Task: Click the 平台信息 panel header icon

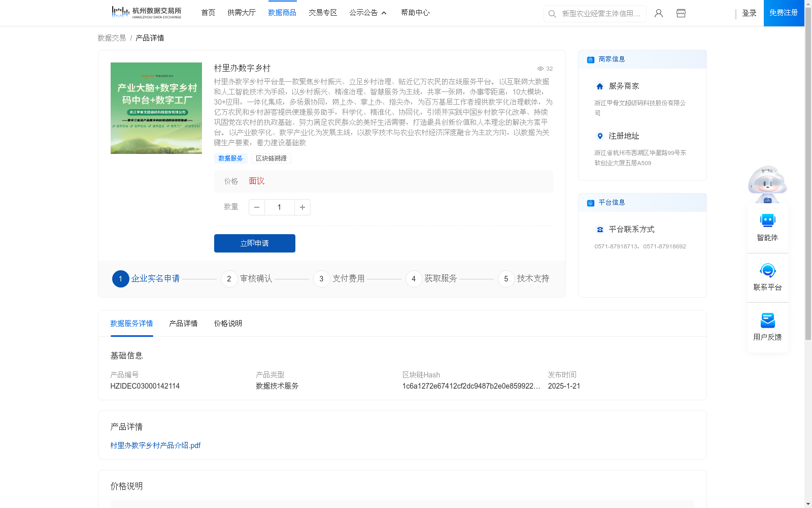Action: coord(590,203)
